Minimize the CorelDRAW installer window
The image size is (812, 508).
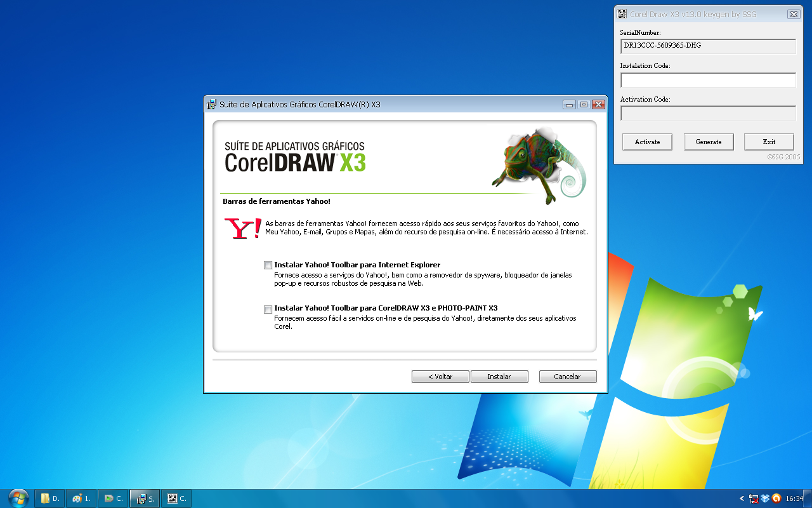[569, 105]
